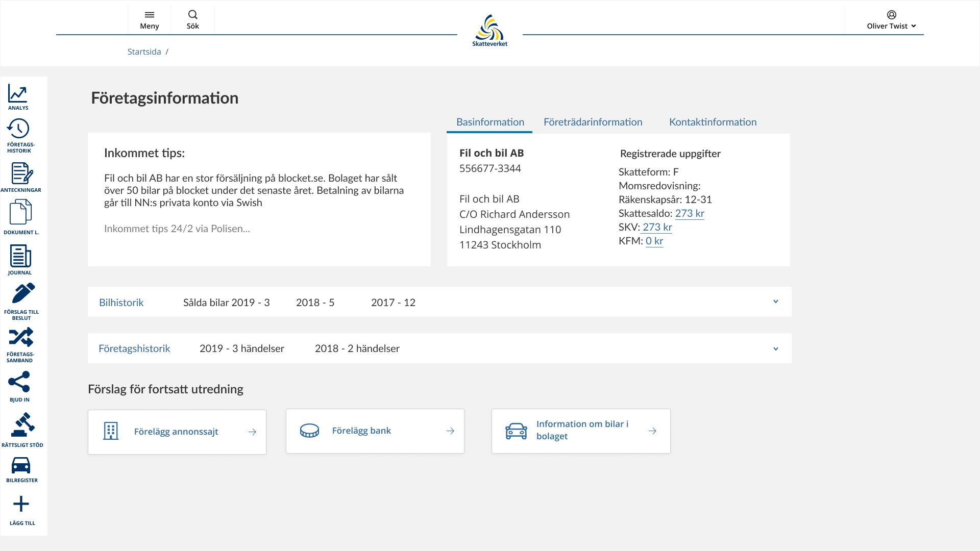Open the Meny hamburger menu
This screenshot has height=551, width=980.
tap(150, 20)
